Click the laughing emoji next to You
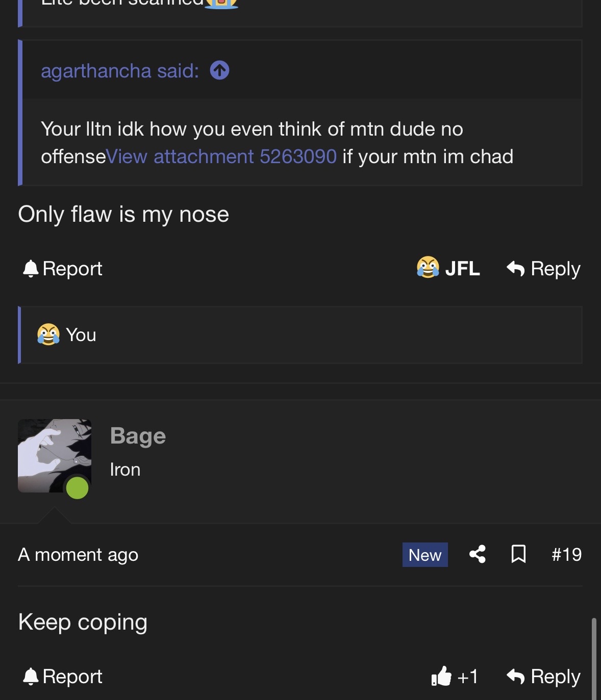This screenshot has height=700, width=601. click(48, 334)
